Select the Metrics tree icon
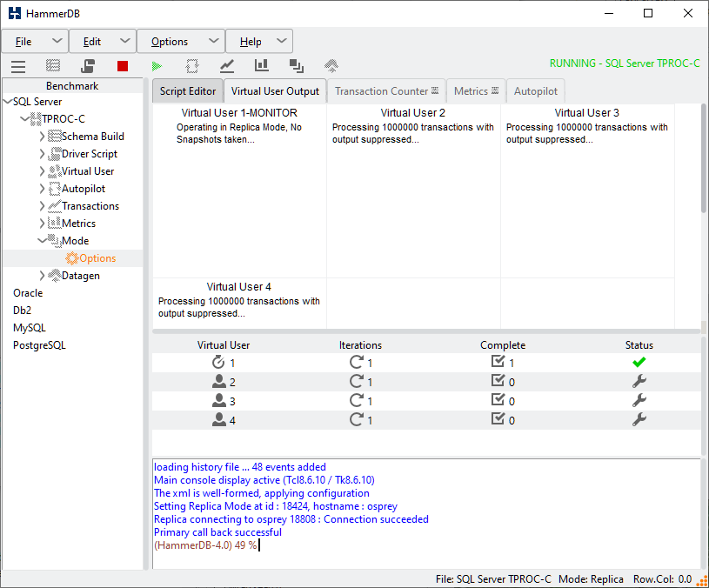The image size is (709, 588). coord(54,224)
